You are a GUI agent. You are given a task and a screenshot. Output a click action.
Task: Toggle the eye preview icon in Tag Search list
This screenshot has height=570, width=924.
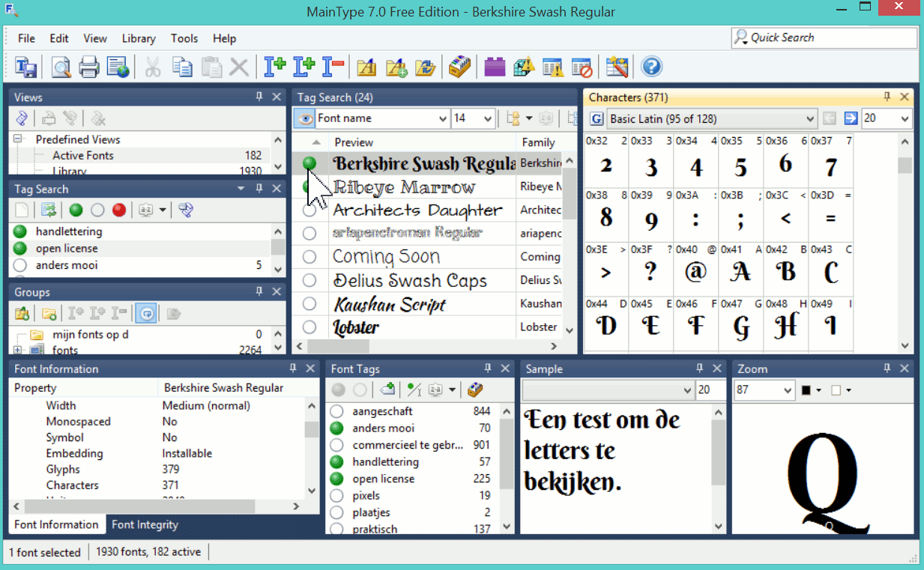pyautogui.click(x=304, y=118)
